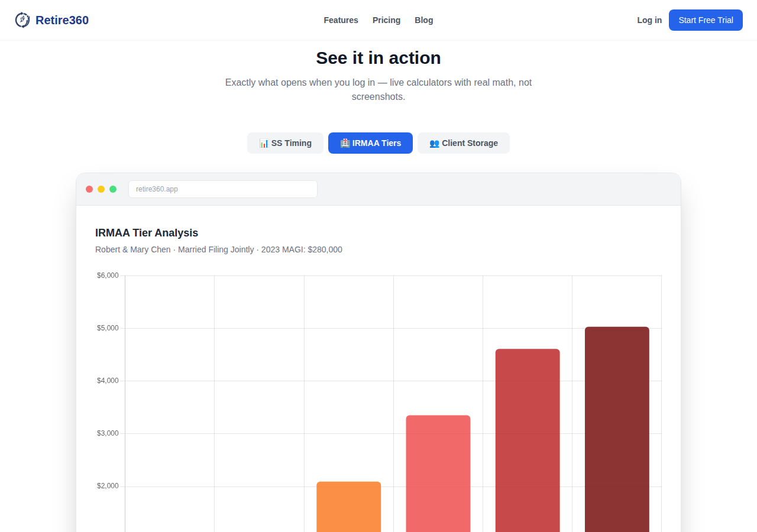The height and width of the screenshot is (532, 757).
Task: Select the dark maroon tallest chart bar
Action: [x=617, y=430]
